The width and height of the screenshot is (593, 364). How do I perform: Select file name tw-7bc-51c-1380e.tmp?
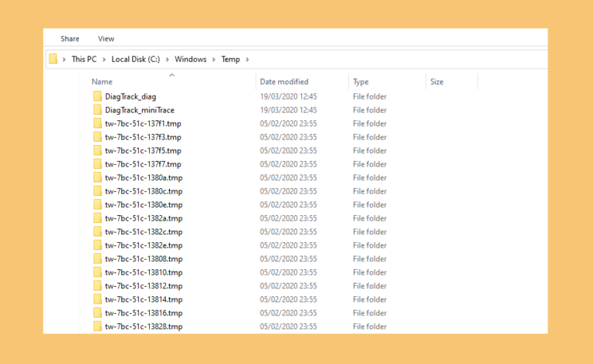(144, 205)
